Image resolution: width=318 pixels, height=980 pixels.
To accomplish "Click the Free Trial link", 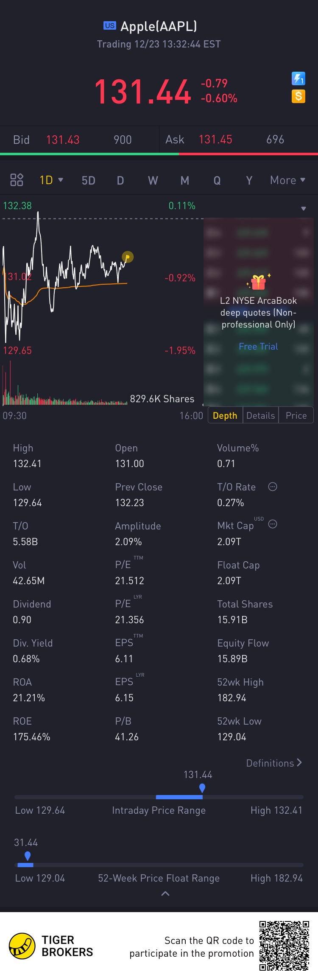I will click(x=258, y=346).
